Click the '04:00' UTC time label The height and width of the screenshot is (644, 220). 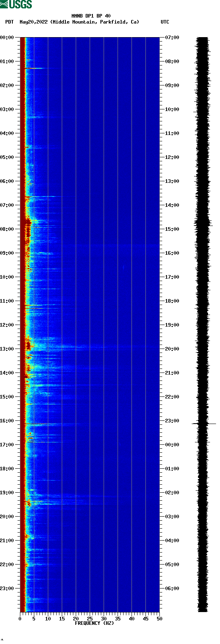click(x=172, y=541)
